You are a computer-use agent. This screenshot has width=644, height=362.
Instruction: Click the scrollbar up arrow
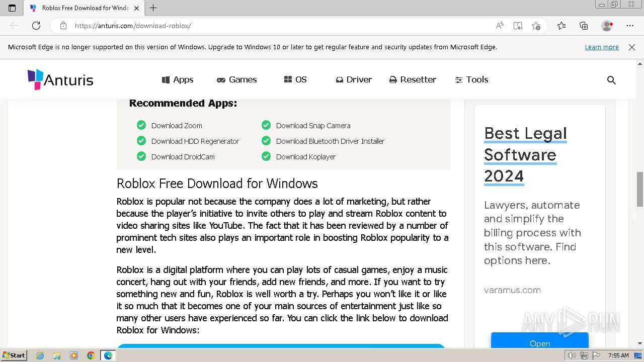click(640, 64)
